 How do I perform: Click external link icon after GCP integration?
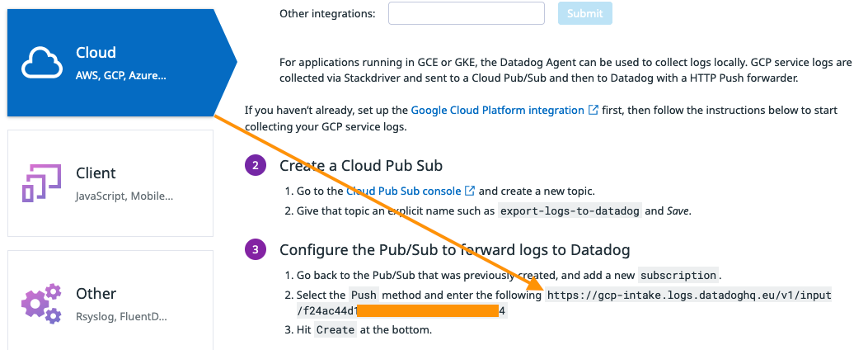593,110
